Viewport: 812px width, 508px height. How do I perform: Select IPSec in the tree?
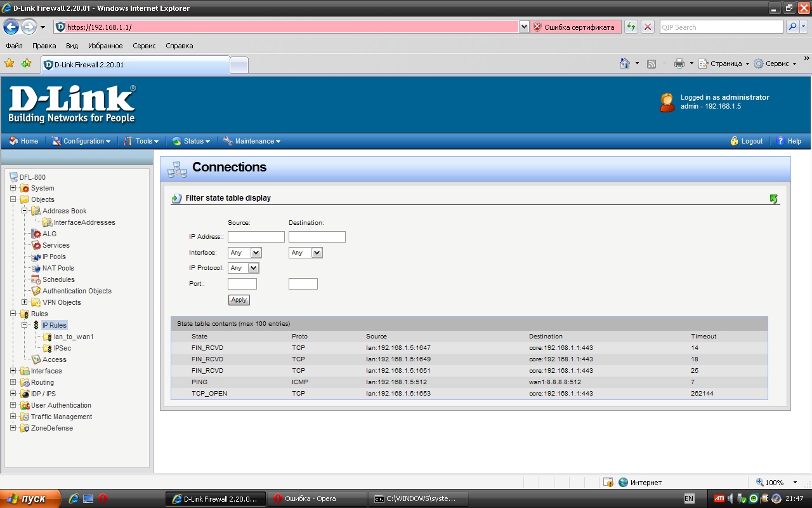tap(62, 348)
